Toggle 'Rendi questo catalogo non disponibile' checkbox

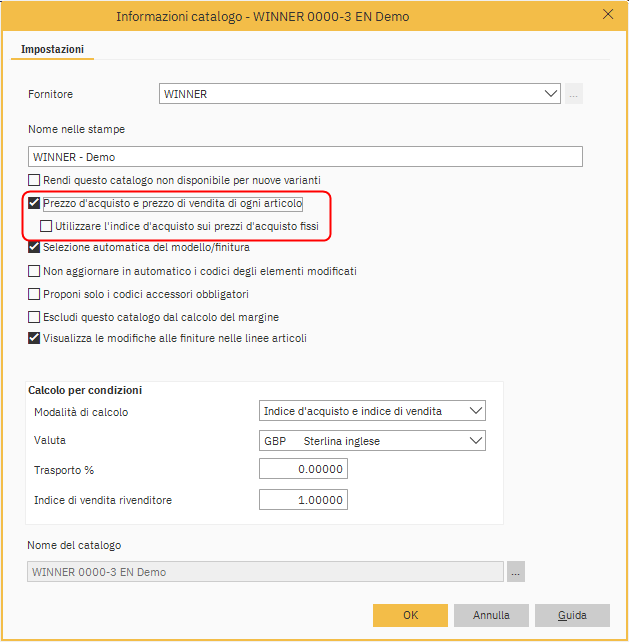click(35, 180)
